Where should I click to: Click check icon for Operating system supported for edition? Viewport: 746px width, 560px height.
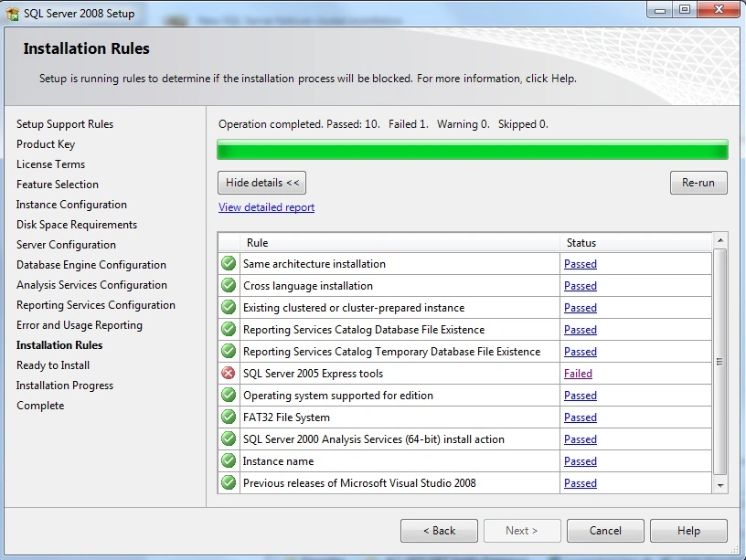(229, 395)
